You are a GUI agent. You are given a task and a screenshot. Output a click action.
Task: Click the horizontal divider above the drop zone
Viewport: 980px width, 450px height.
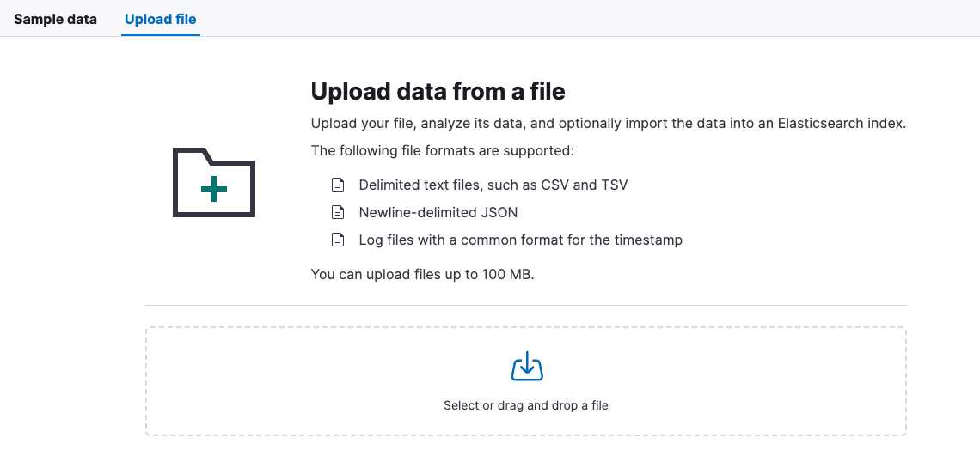526,305
